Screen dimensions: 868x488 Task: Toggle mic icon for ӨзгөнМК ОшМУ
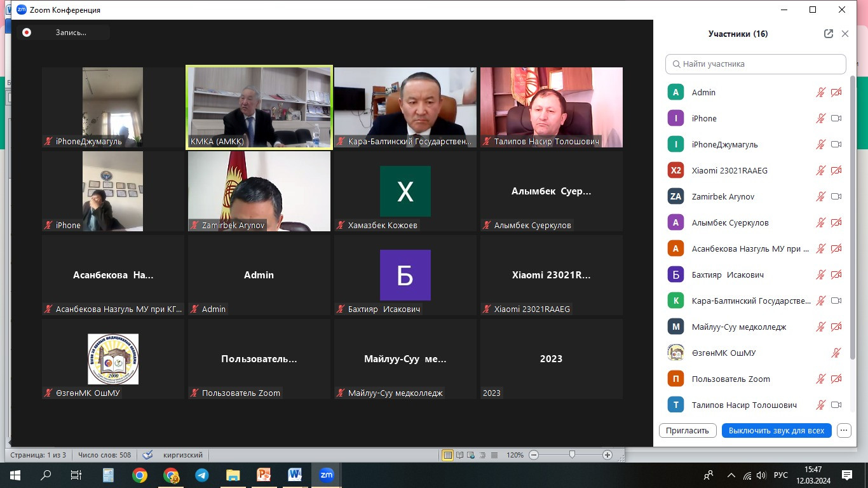point(836,353)
